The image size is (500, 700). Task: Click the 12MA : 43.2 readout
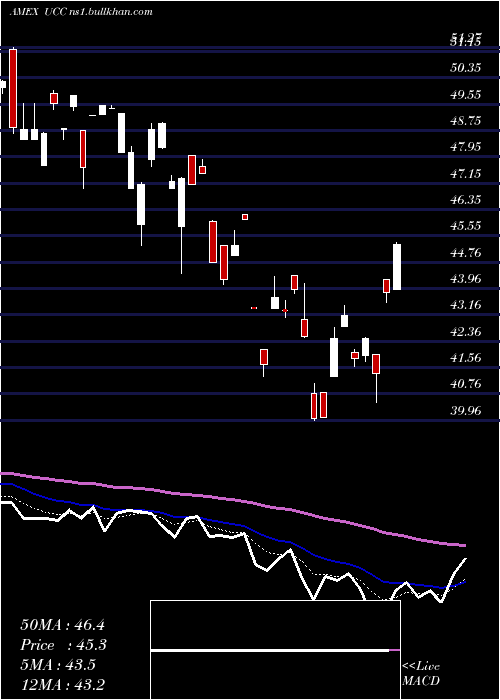tap(62, 685)
